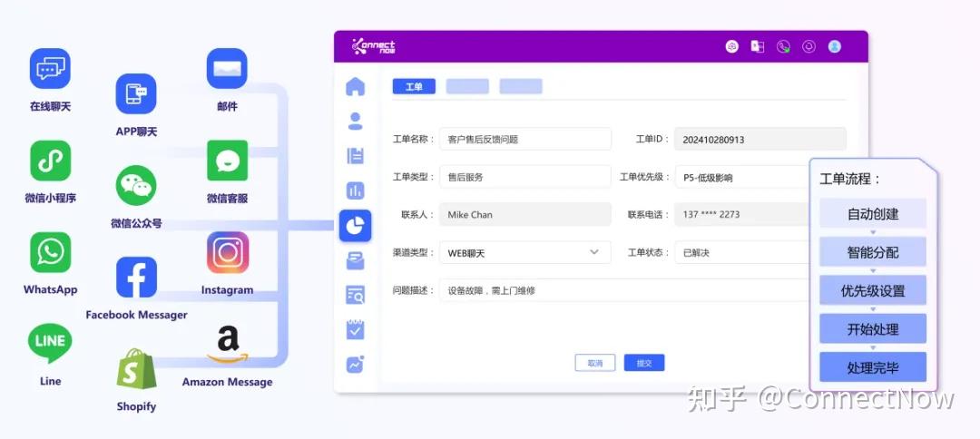Open the trend line icon in sidebar

pos(355,364)
